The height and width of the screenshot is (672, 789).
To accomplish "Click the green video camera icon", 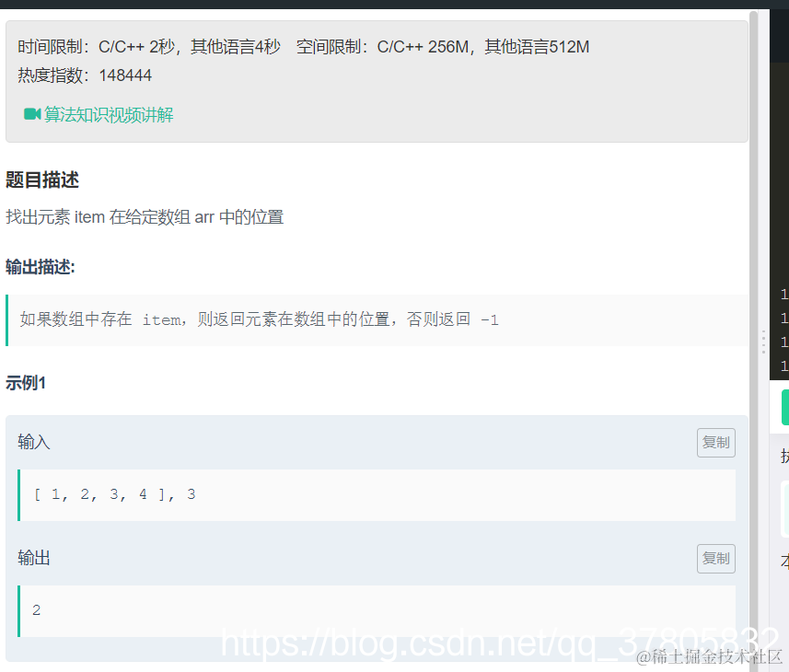I will pos(32,114).
